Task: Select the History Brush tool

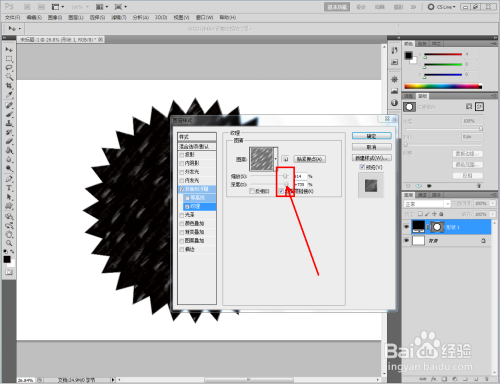Action: 9,132
